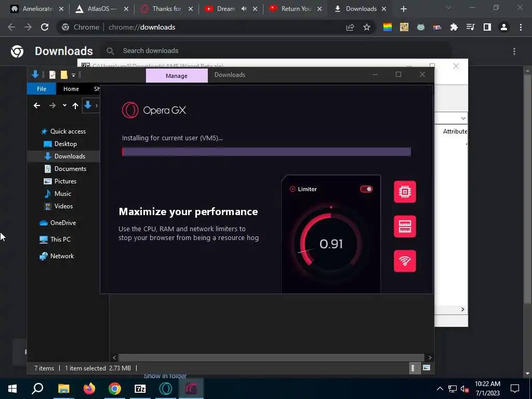532x399 pixels.
Task: Click Explorer horizontal scrollbar left arrow
Action: [x=114, y=357]
